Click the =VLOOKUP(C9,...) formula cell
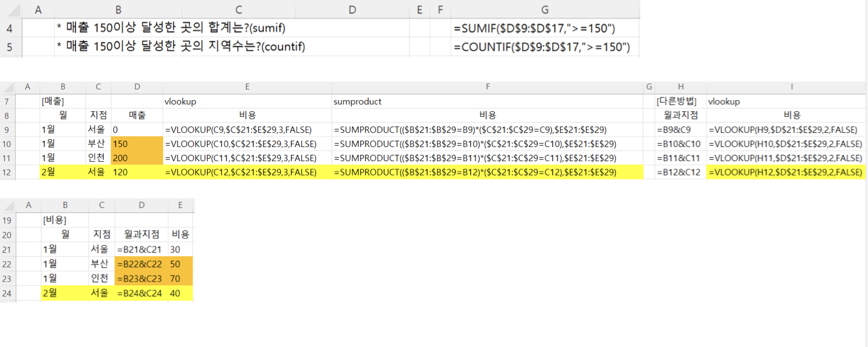 (x=247, y=130)
